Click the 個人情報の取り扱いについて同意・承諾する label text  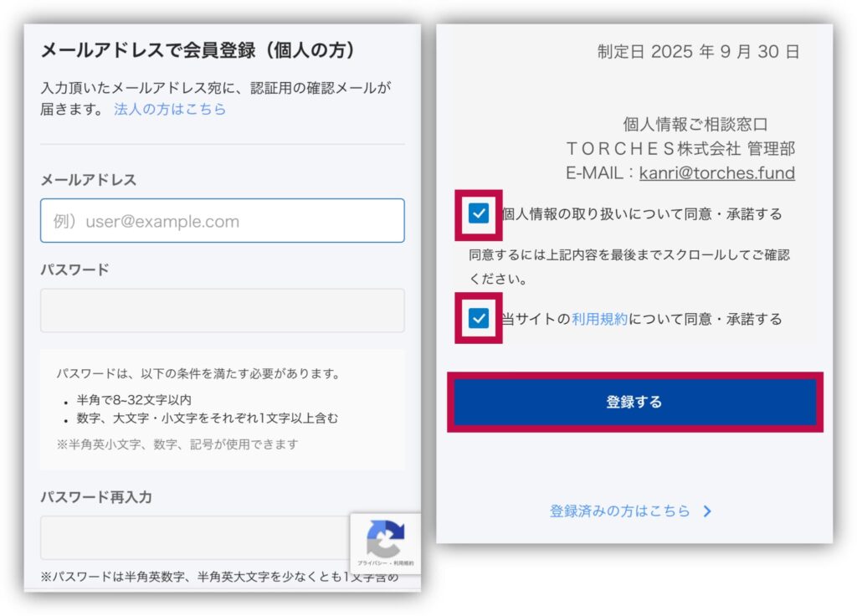(x=642, y=214)
